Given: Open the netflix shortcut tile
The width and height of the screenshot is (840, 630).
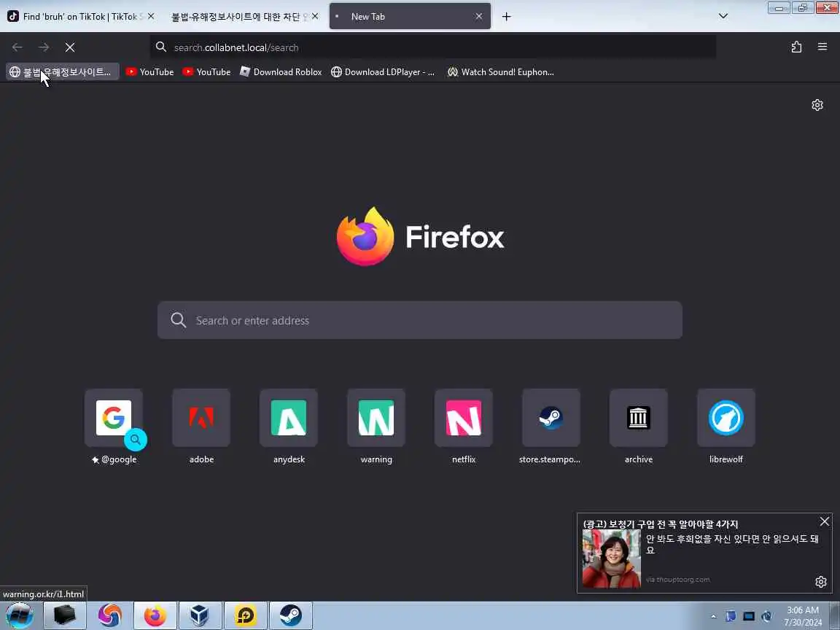Looking at the screenshot, I should 464,427.
